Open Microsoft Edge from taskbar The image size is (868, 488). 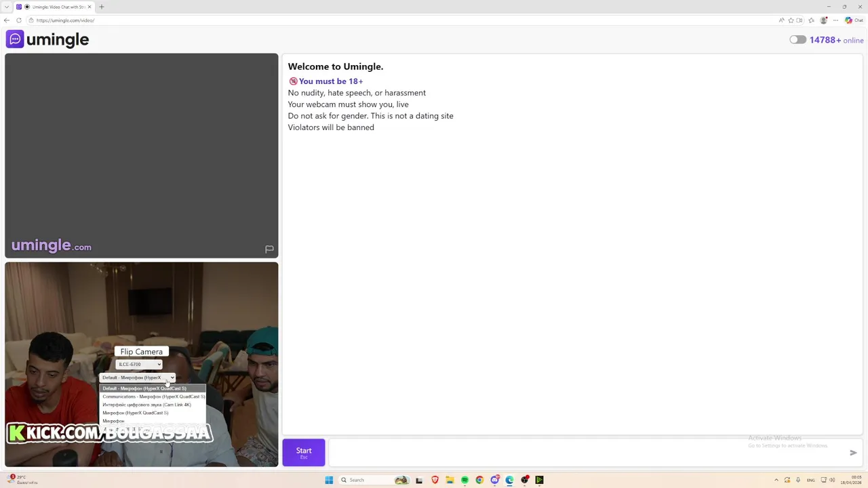point(509,480)
